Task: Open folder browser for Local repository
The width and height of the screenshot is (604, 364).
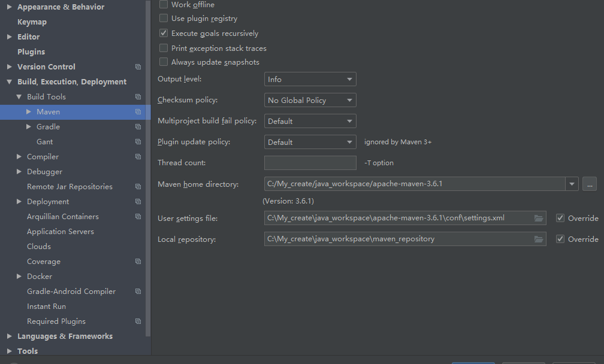Action: click(x=539, y=239)
